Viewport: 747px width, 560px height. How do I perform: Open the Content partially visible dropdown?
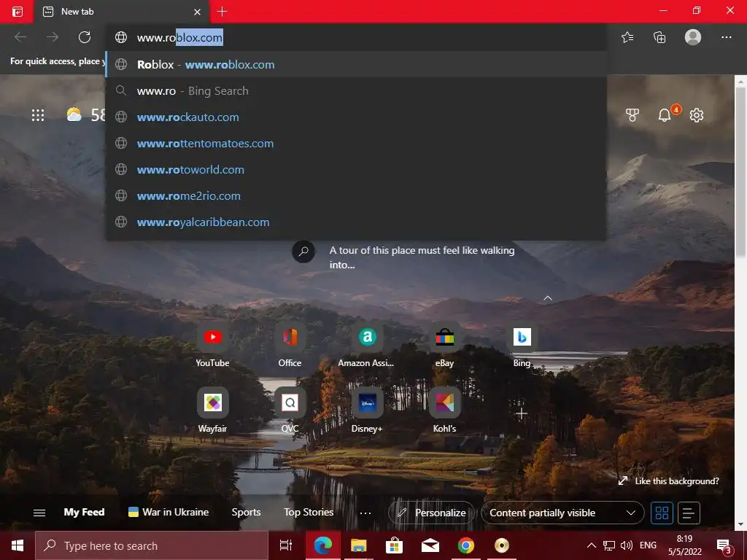(x=562, y=513)
